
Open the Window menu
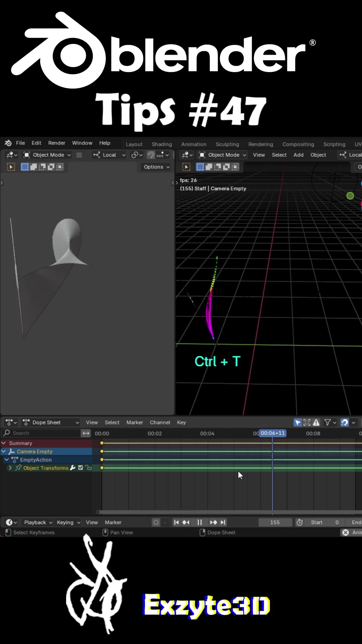[x=82, y=143]
